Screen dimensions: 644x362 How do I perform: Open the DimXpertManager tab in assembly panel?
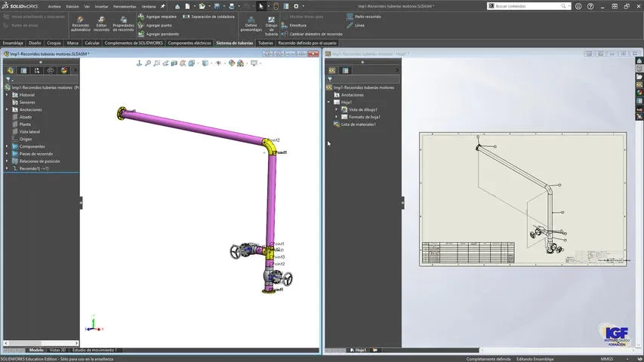tap(51, 71)
